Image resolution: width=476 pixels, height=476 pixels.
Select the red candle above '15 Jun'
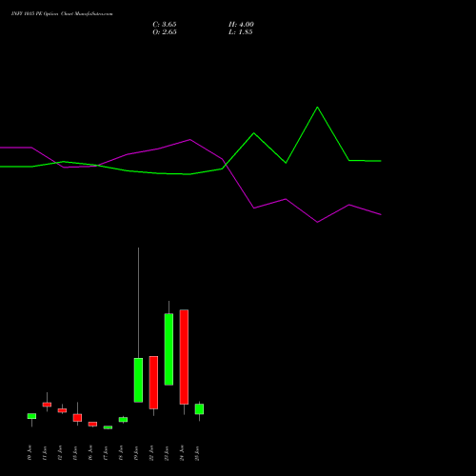77,418
